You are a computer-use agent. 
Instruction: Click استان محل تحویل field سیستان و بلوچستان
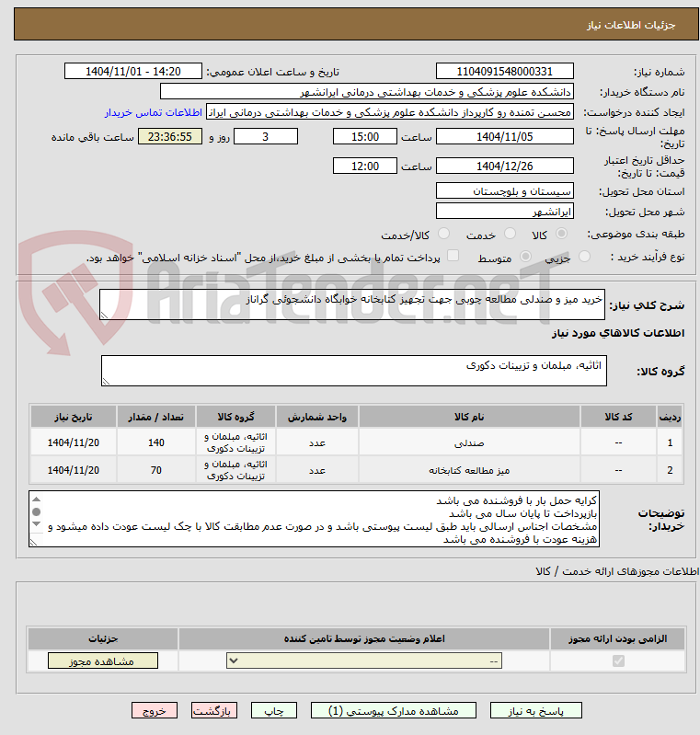[x=504, y=190]
